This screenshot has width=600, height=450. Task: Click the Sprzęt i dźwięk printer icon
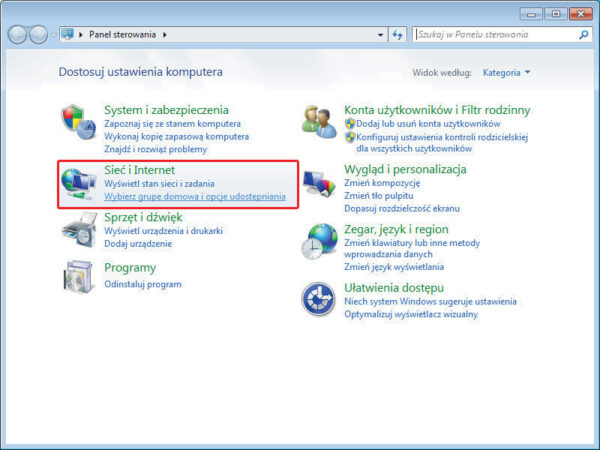(x=79, y=231)
